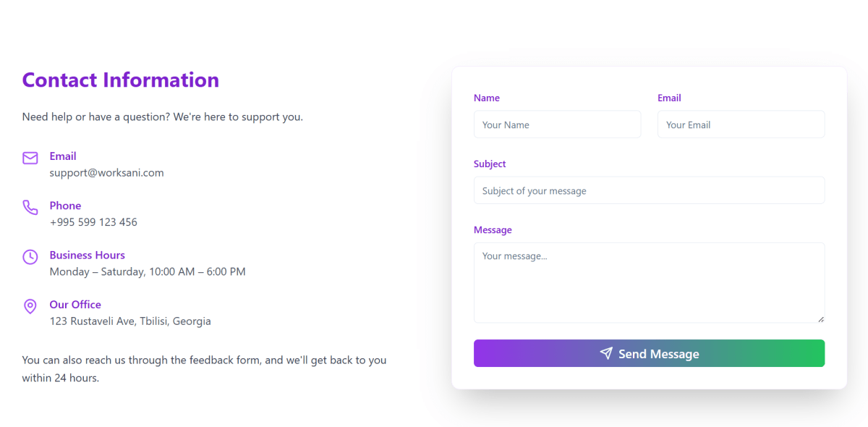Click the Subject field label

click(490, 164)
